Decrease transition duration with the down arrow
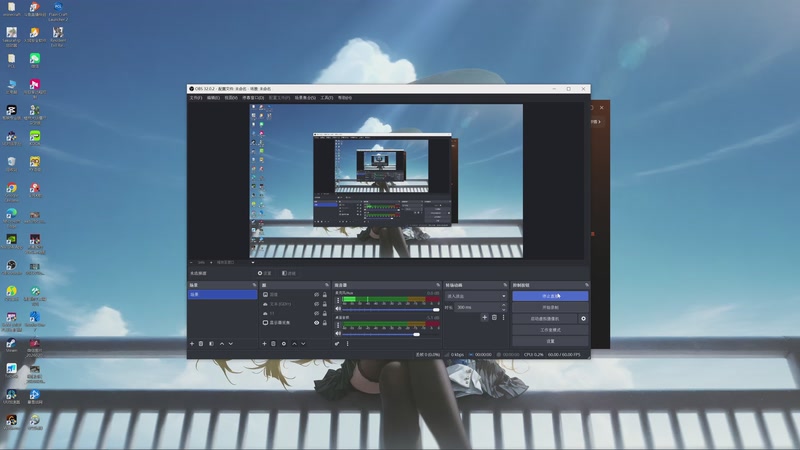Image resolution: width=800 pixels, height=450 pixels. [x=504, y=310]
